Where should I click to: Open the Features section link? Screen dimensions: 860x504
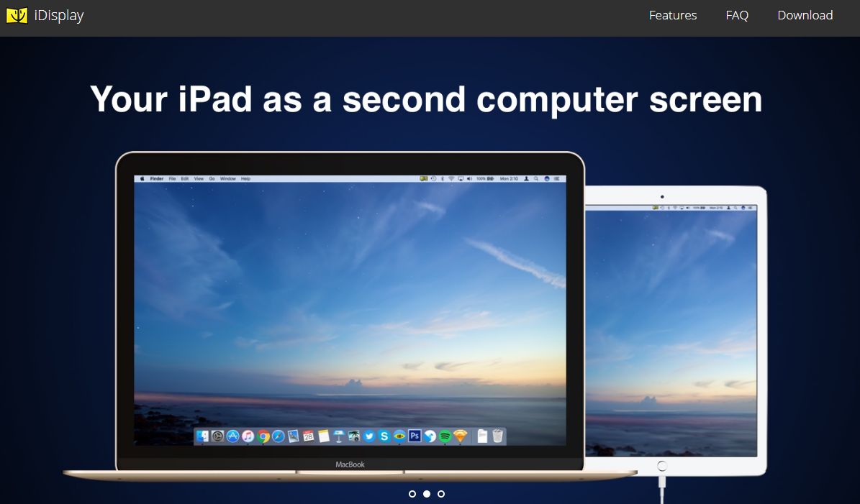673,15
